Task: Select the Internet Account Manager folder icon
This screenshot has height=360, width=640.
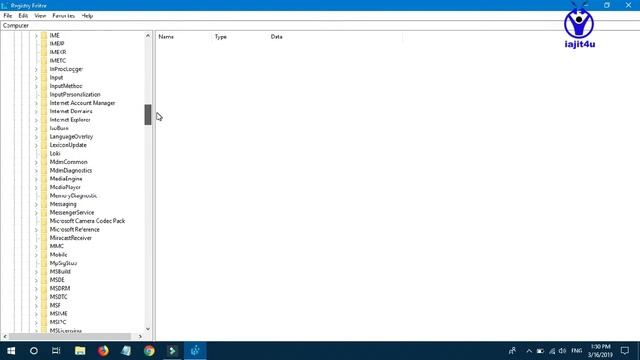Action: (x=44, y=103)
